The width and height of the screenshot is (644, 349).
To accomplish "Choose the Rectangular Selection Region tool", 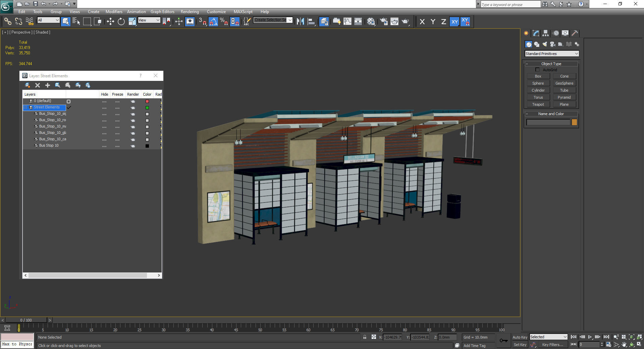I will [87, 21].
